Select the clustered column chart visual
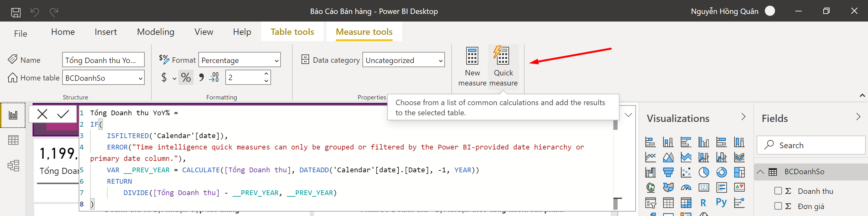Image resolution: width=868 pixels, height=216 pixels. (704, 142)
